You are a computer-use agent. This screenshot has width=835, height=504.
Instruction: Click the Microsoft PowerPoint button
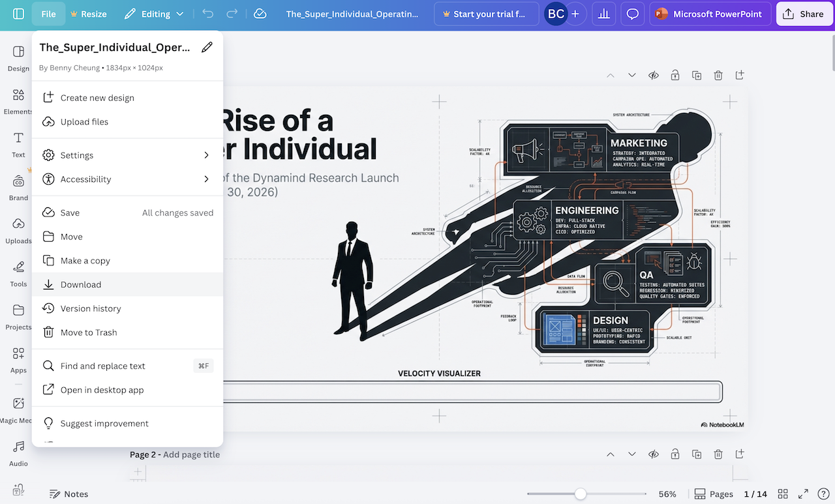pyautogui.click(x=710, y=14)
